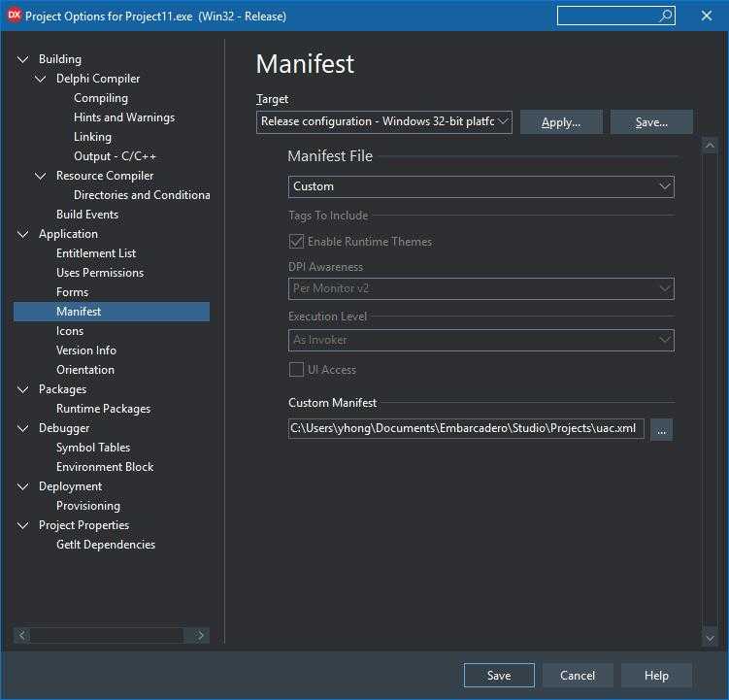The height and width of the screenshot is (700, 729).
Task: Click the tree's horizontal scroll left arrow
Action: pyautogui.click(x=22, y=635)
